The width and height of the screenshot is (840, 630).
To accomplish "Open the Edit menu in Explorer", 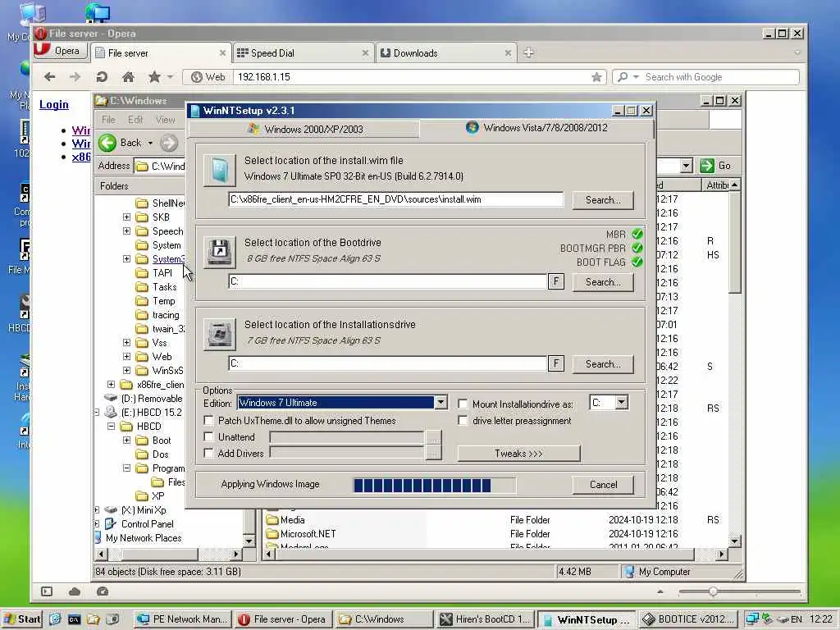I will pyautogui.click(x=135, y=120).
